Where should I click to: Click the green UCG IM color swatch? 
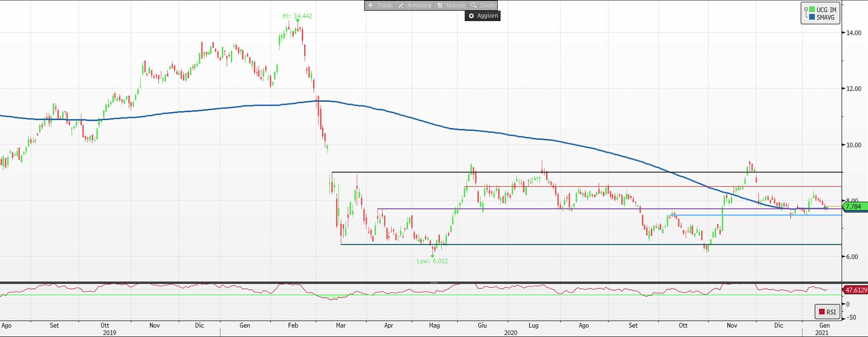coord(812,10)
